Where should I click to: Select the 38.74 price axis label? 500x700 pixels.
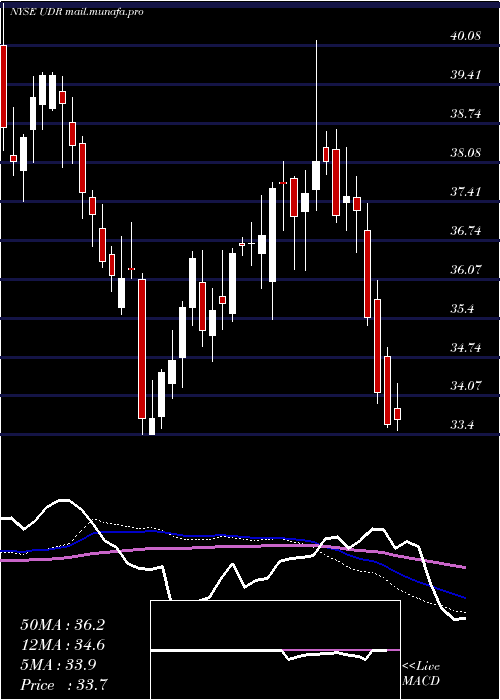tap(466, 114)
